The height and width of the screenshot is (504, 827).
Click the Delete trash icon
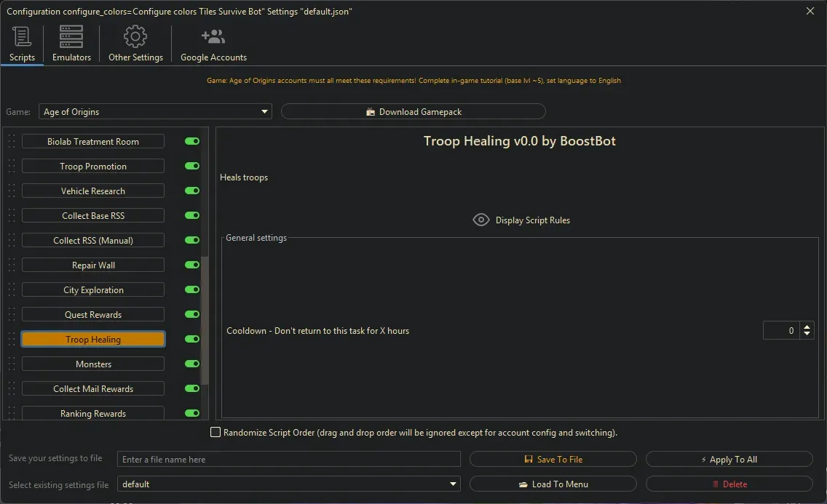[x=716, y=484]
